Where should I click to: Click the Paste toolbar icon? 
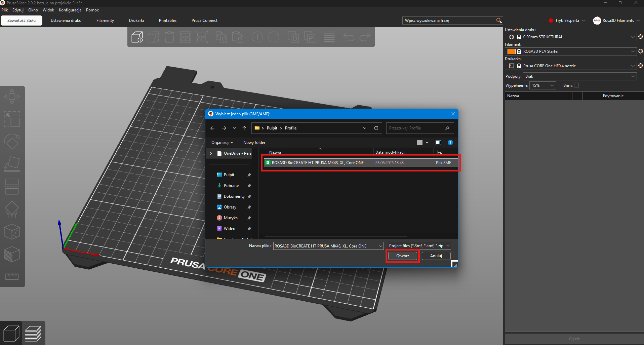click(x=237, y=37)
